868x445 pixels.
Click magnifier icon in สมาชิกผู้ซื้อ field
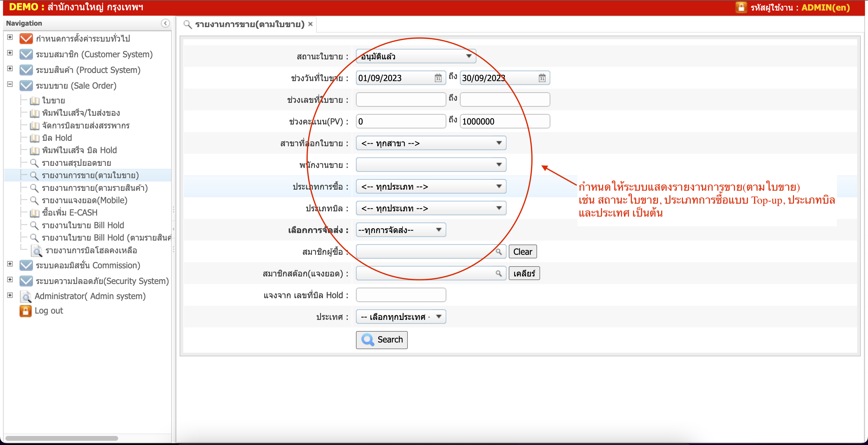coord(498,252)
